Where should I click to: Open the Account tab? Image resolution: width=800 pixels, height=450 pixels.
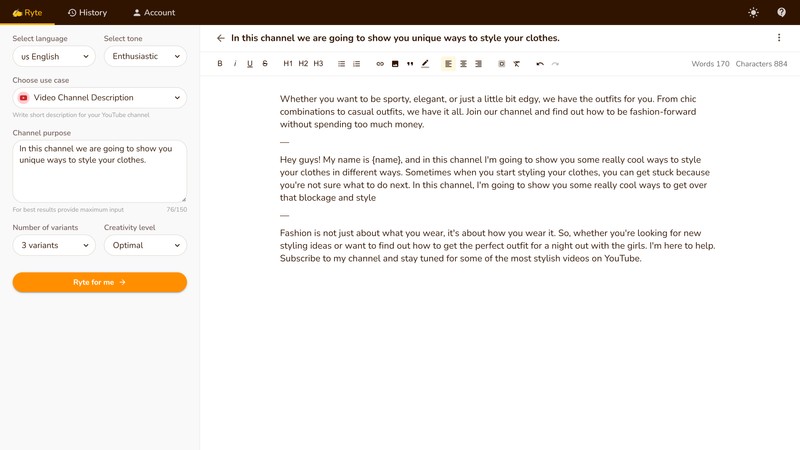[x=154, y=13]
